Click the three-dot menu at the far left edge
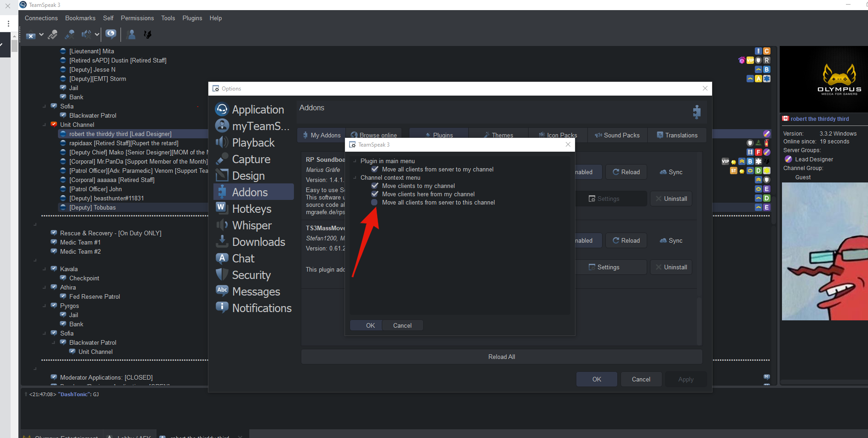Screen dimensions: 868x438 point(8,23)
